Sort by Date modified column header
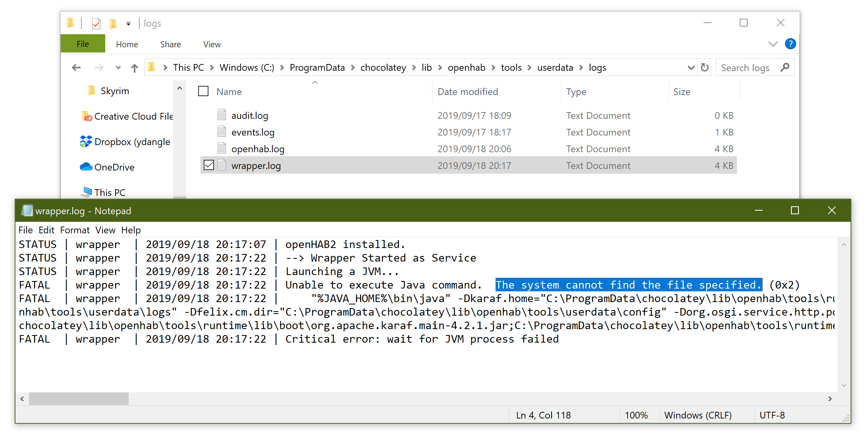The height and width of the screenshot is (438, 868). click(x=468, y=92)
